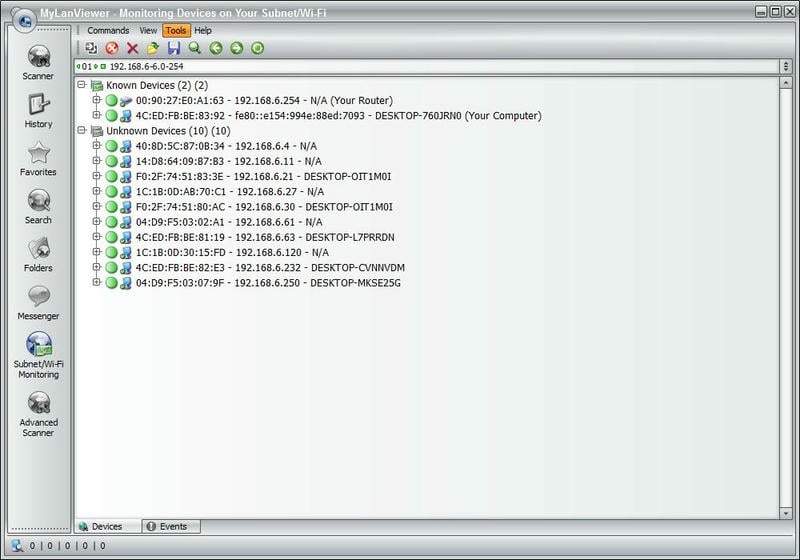This screenshot has height=560, width=800.
Task: Click the green back arrow toolbar icon
Action: [x=216, y=48]
